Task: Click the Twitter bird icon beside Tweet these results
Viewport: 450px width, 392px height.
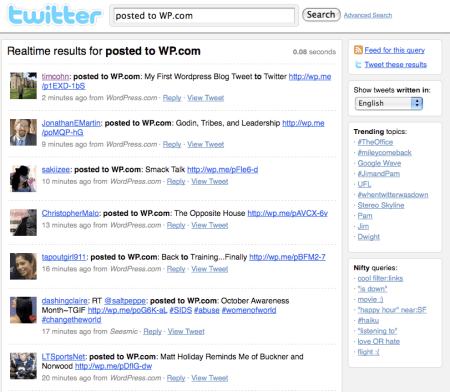Action: pos(358,64)
